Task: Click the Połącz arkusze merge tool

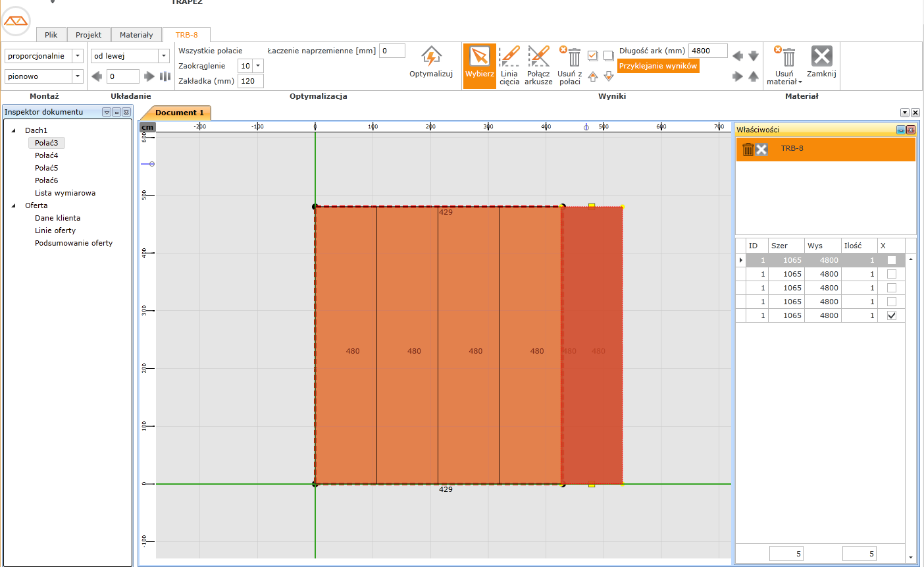Action: point(538,65)
